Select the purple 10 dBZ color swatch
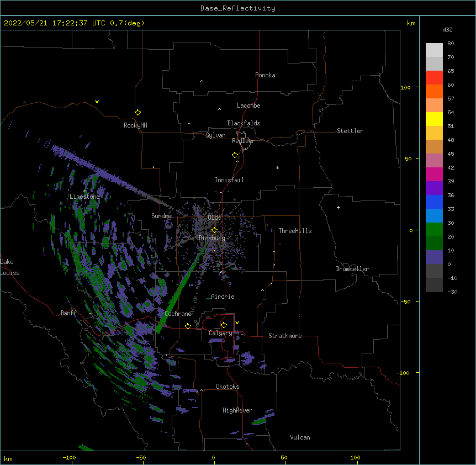 (x=434, y=257)
